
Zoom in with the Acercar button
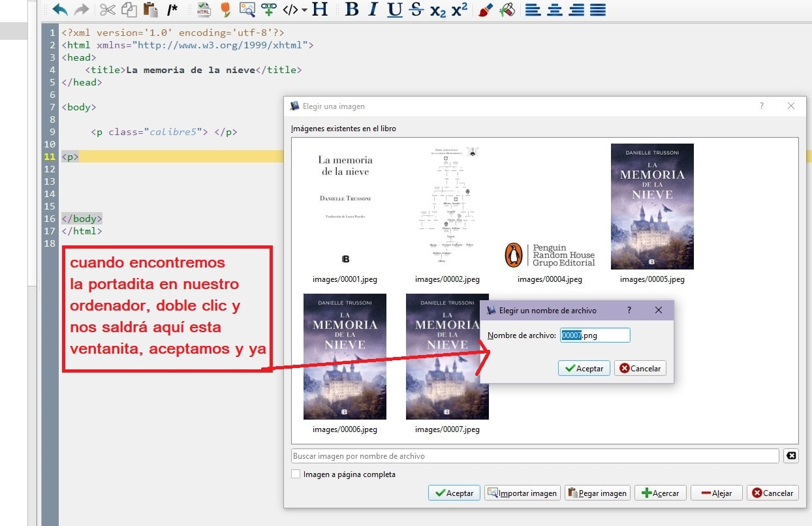[660, 493]
